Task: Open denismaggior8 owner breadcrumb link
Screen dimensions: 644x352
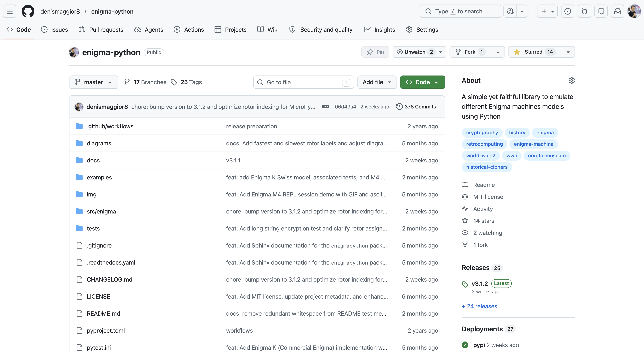Action: coord(60,12)
